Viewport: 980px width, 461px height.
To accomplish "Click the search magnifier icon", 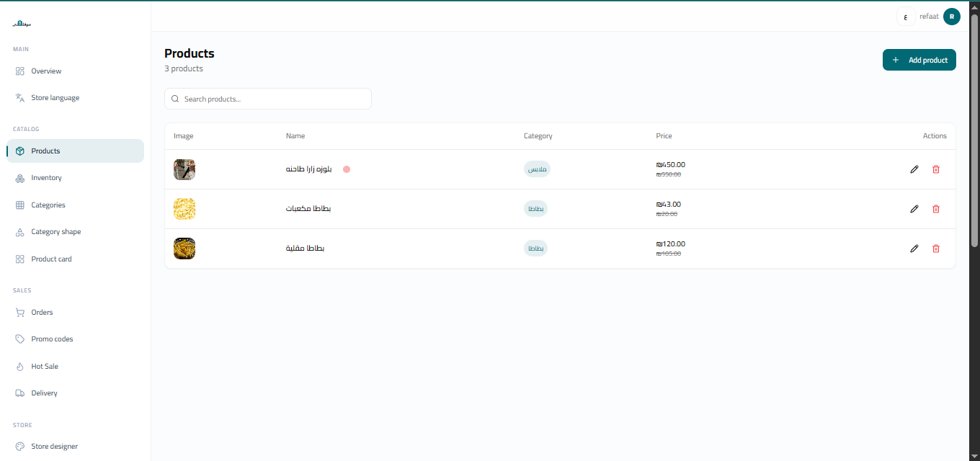I will tap(175, 99).
